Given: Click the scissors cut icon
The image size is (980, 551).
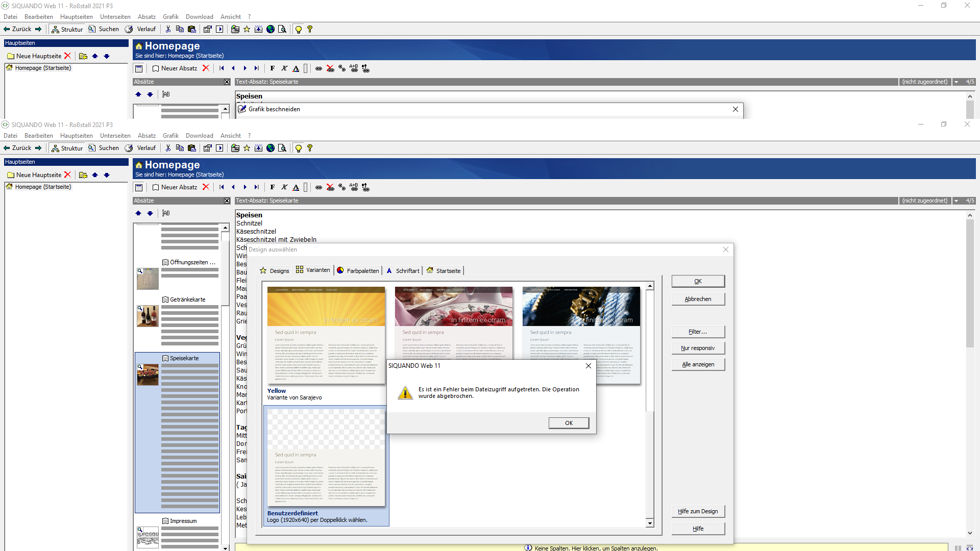Looking at the screenshot, I should coord(168,148).
